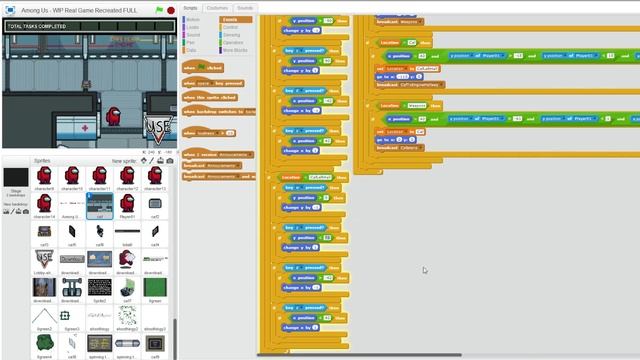
Task: Switch to the Scripts tab
Action: (x=190, y=8)
